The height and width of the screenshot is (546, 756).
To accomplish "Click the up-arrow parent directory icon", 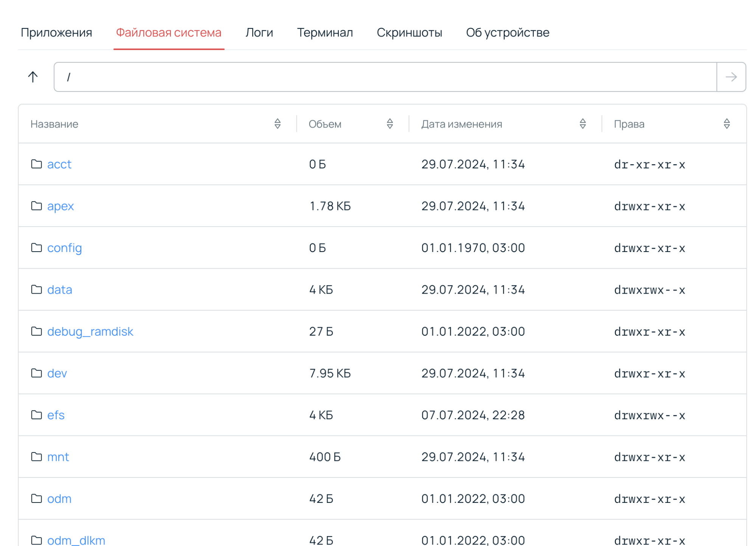I will pyautogui.click(x=33, y=77).
